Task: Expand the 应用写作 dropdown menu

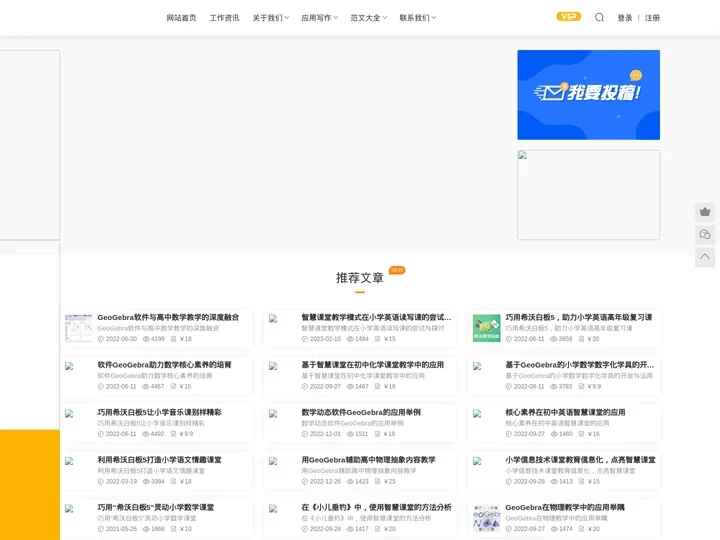Action: [x=320, y=17]
